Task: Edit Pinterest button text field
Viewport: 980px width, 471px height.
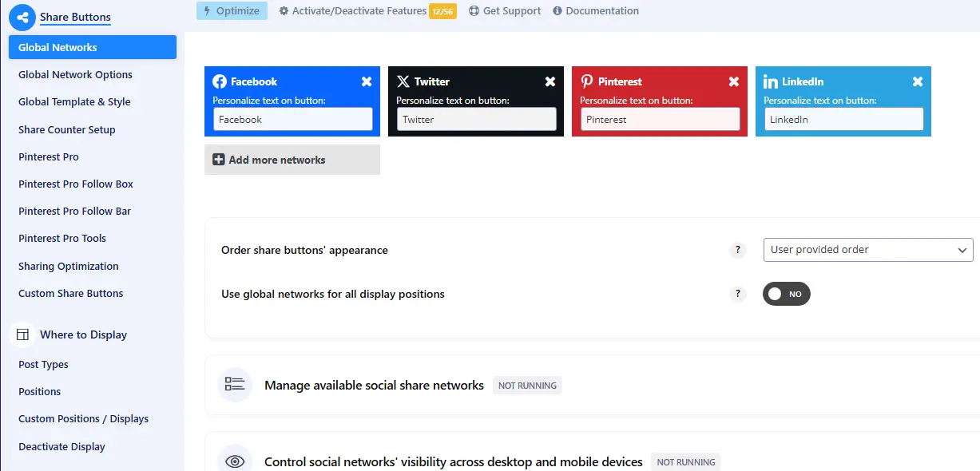Action: point(660,119)
